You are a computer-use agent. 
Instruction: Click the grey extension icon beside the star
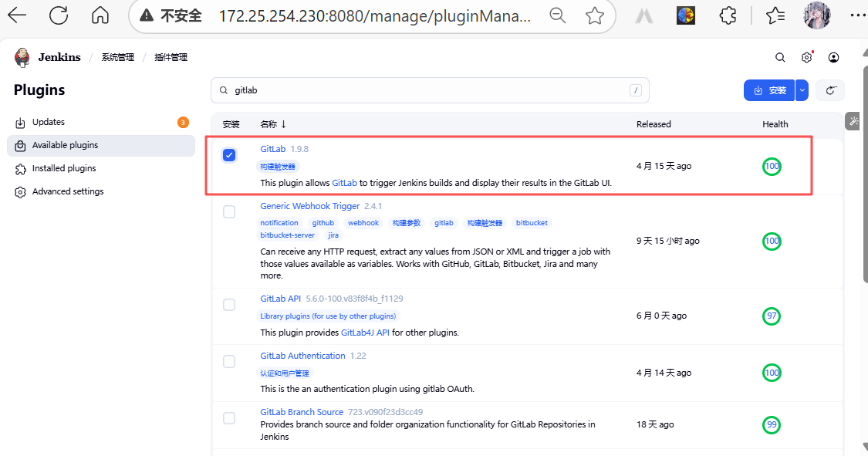point(643,15)
